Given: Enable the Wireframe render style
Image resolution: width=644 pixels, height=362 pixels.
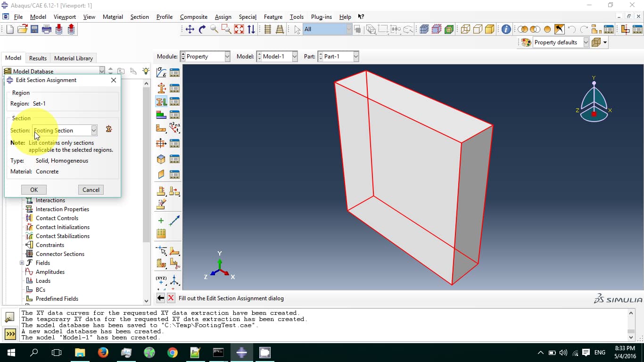Looking at the screenshot, I should 465,29.
